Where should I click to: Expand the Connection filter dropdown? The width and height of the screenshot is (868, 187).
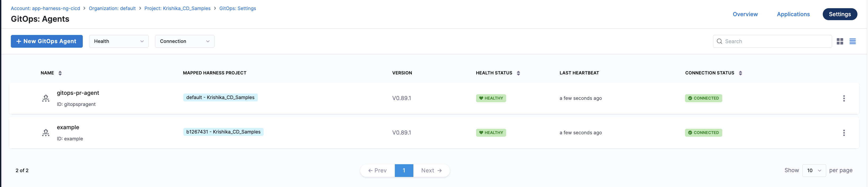tap(184, 41)
